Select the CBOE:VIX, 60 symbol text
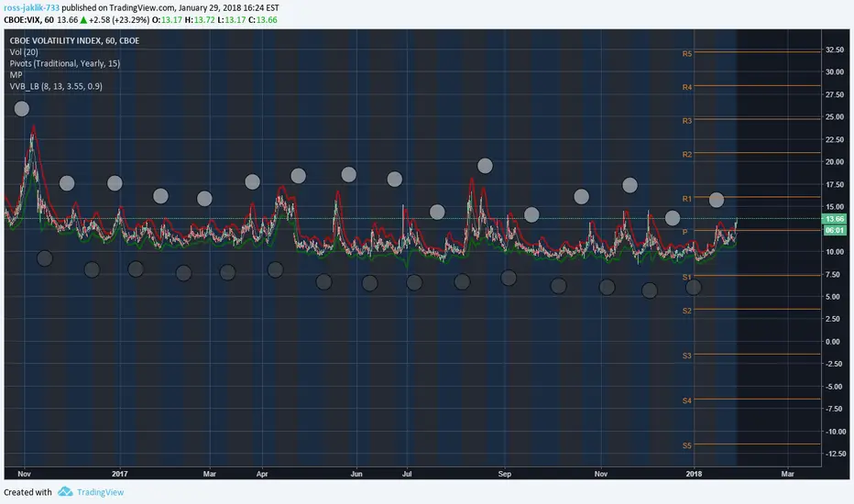The image size is (854, 504). pyautogui.click(x=29, y=20)
